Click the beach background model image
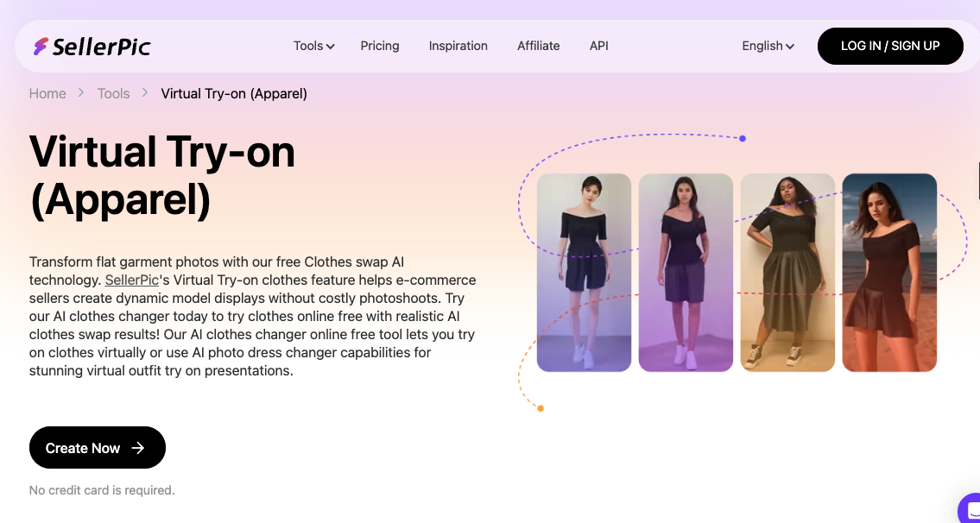Image resolution: width=980 pixels, height=523 pixels. [x=889, y=272]
